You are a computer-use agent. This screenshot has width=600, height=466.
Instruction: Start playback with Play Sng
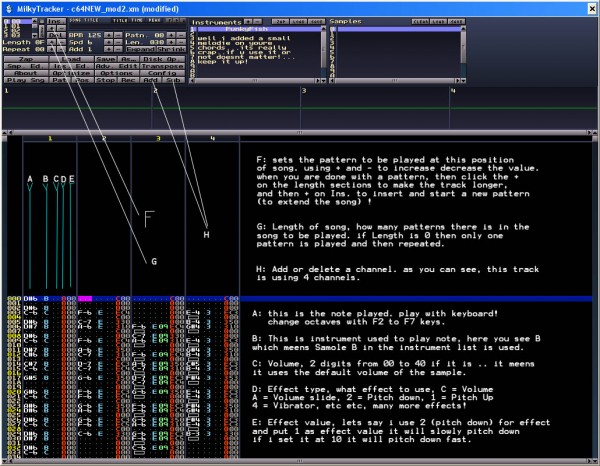point(26,80)
